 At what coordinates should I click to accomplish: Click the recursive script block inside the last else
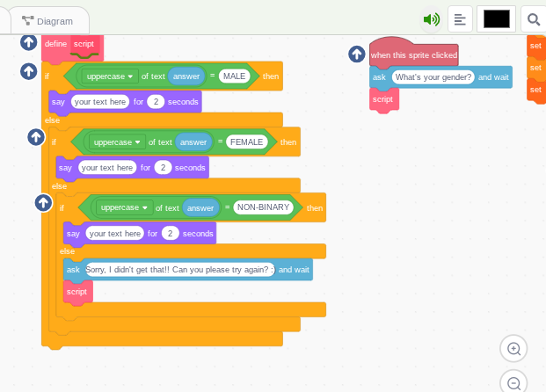(78, 292)
